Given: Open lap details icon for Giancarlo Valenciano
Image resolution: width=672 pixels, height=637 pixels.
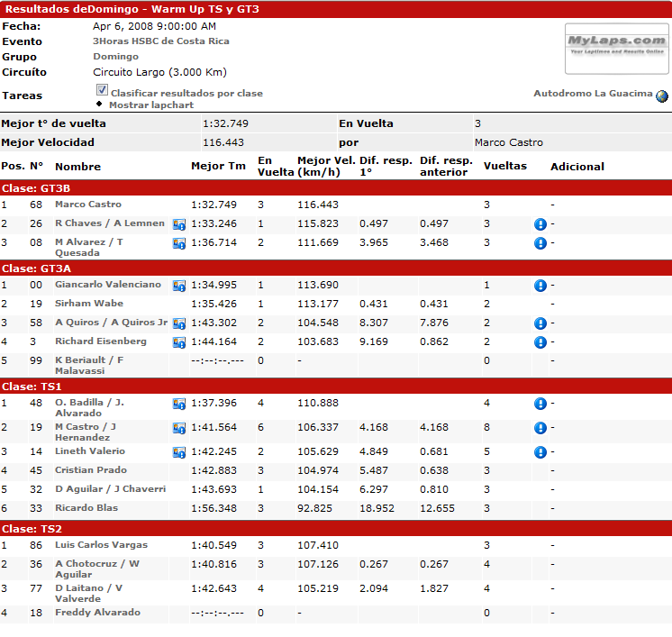Looking at the screenshot, I should click(x=179, y=286).
